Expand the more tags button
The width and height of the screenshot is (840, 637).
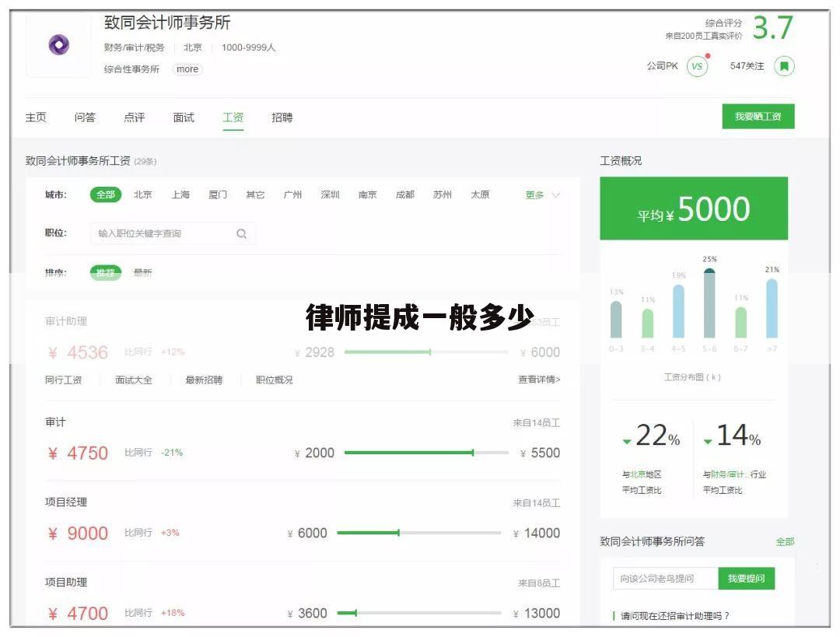click(187, 69)
